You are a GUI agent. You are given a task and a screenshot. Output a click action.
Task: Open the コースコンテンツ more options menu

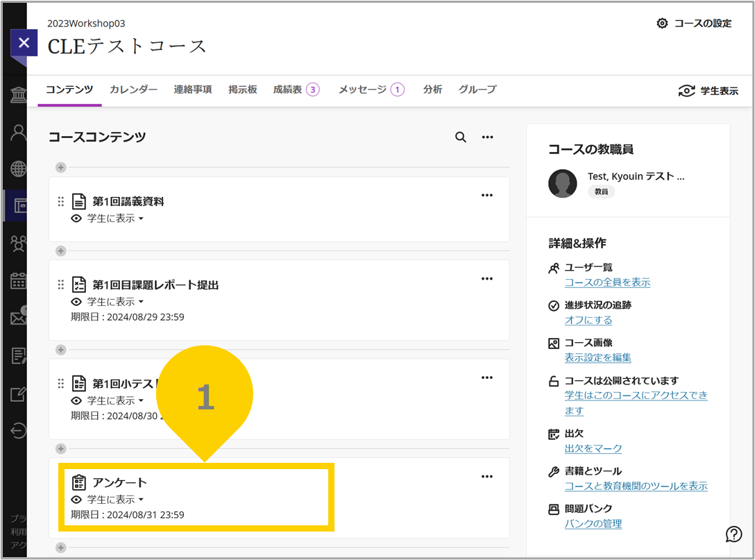487,137
